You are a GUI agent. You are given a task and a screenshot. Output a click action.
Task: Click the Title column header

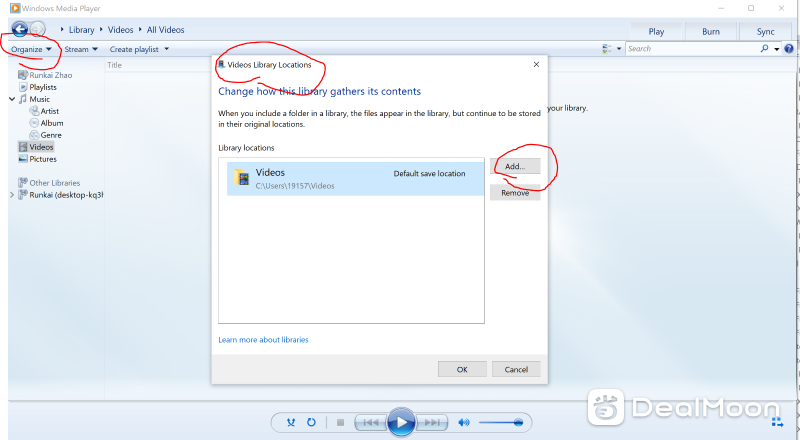coord(114,65)
